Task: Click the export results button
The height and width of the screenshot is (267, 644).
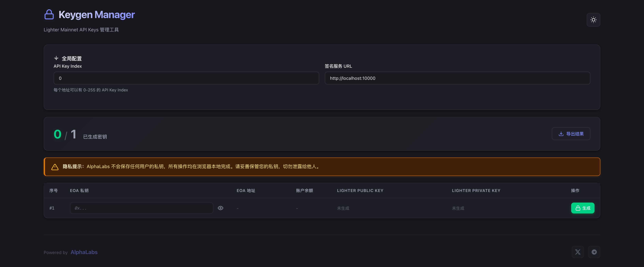Action: 571,134
